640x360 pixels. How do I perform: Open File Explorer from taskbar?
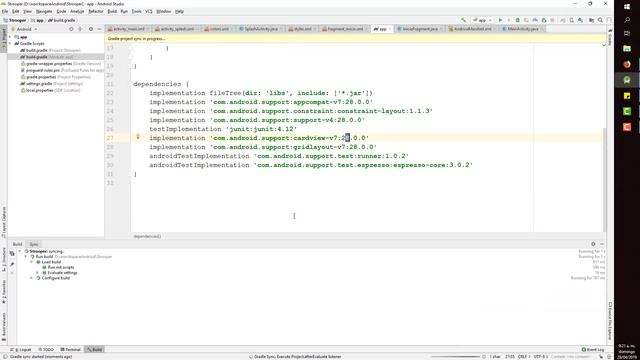pyautogui.click(x=627, y=49)
